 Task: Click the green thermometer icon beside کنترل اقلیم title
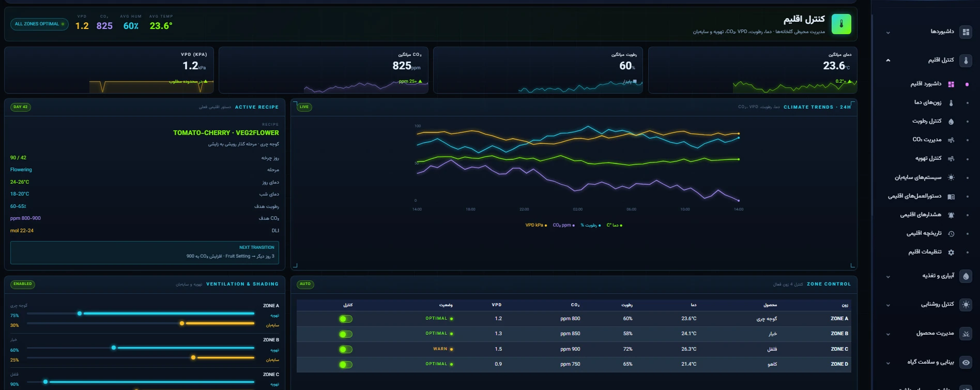[841, 24]
